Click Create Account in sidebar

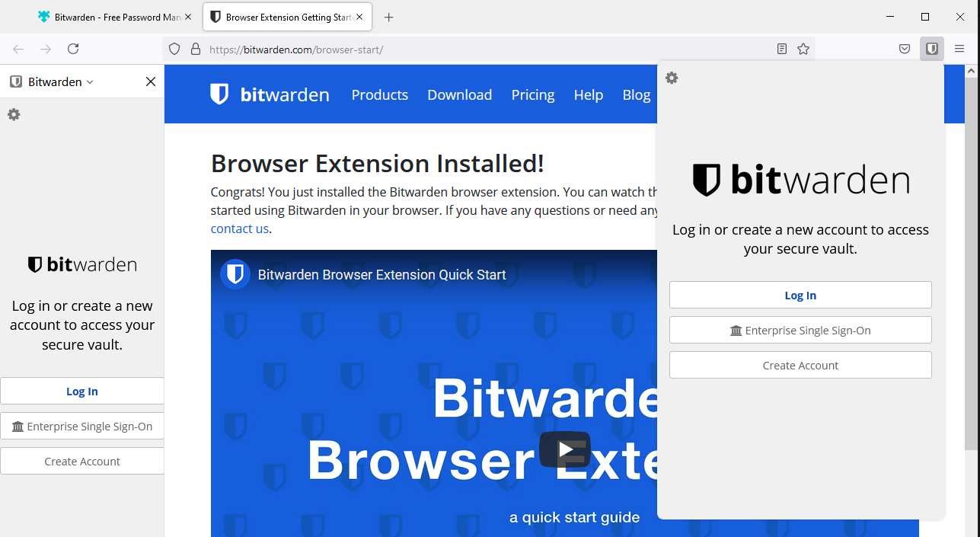[82, 461]
